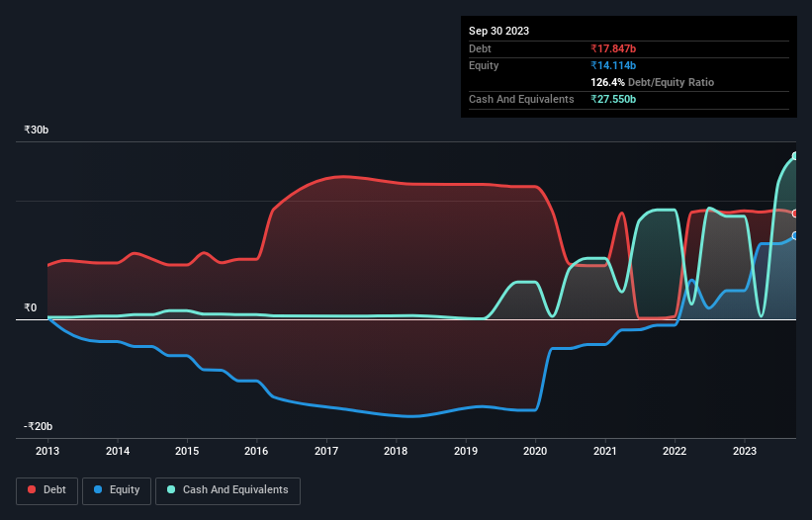The image size is (812, 520).
Task: Click the 2018 x-axis label
Action: [x=396, y=451]
